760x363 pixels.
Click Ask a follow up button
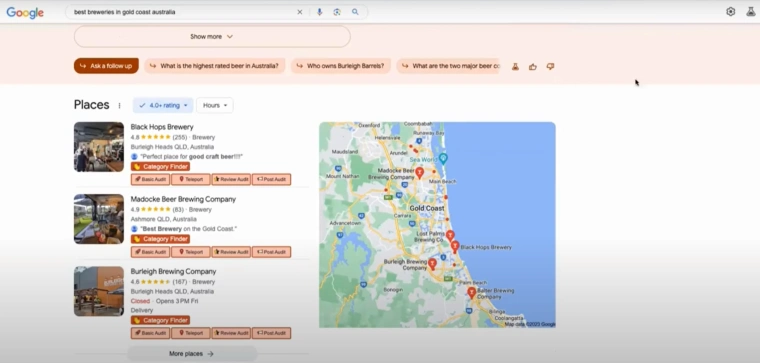click(x=106, y=66)
